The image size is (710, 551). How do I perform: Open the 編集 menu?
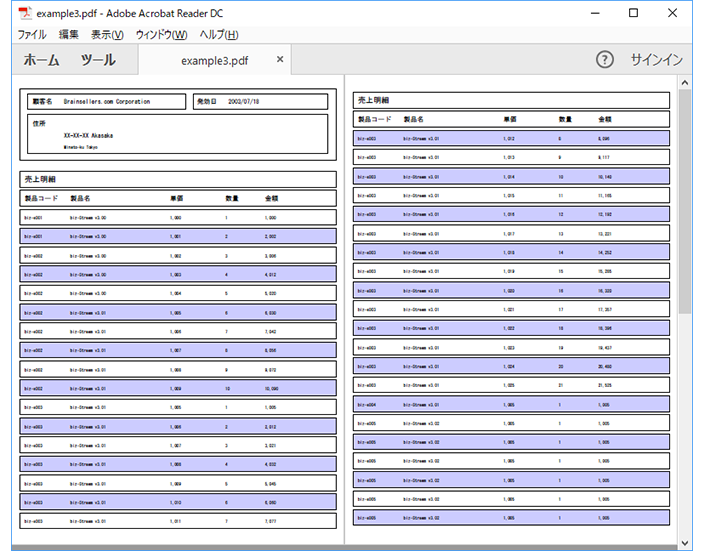point(68,35)
